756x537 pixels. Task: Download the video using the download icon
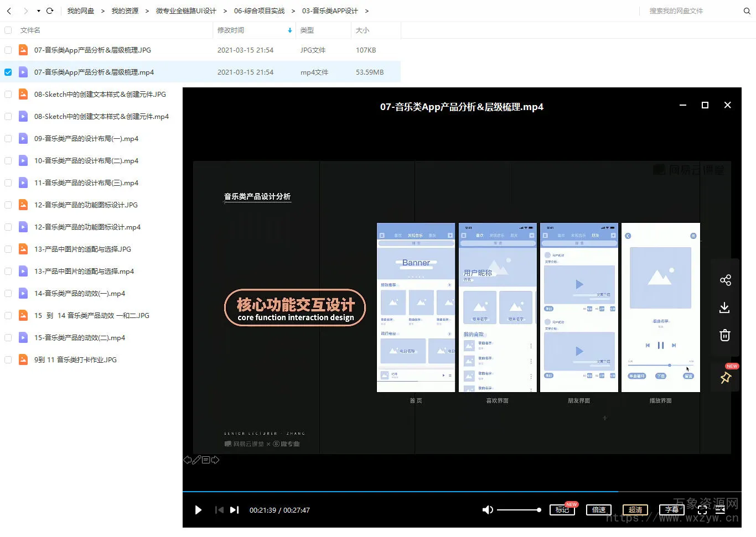724,307
